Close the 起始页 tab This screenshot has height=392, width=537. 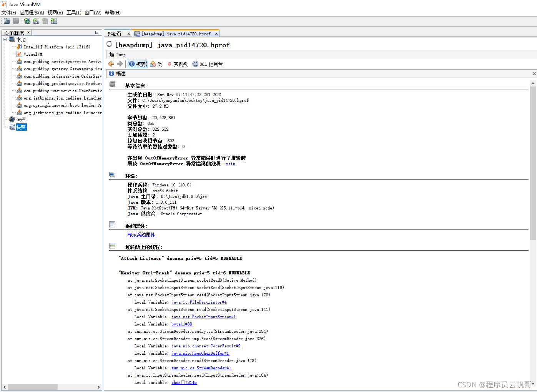pyautogui.click(x=129, y=34)
